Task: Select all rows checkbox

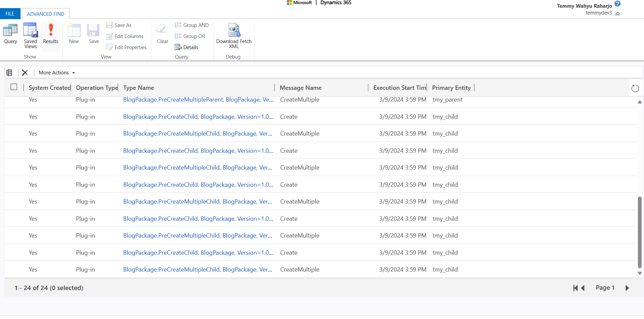Action: coord(14,87)
